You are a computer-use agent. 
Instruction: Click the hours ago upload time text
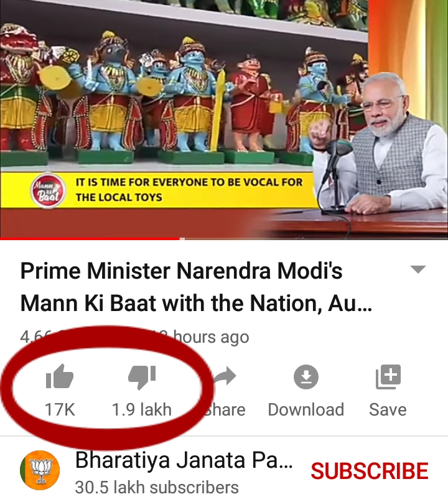point(212,337)
